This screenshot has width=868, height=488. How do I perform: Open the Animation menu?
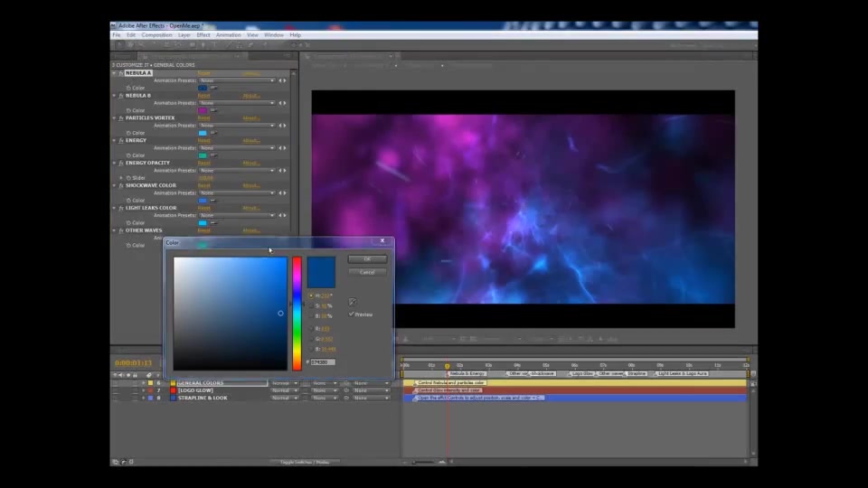[228, 35]
